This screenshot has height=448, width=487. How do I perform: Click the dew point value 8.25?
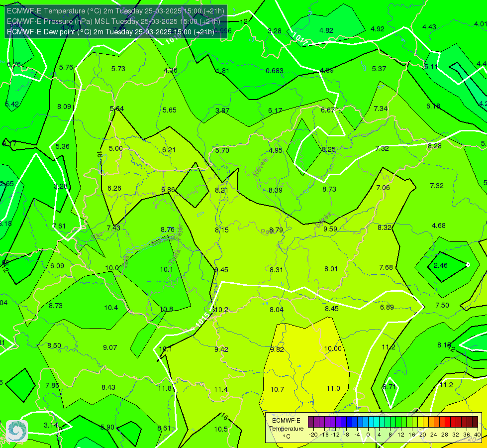click(x=329, y=149)
